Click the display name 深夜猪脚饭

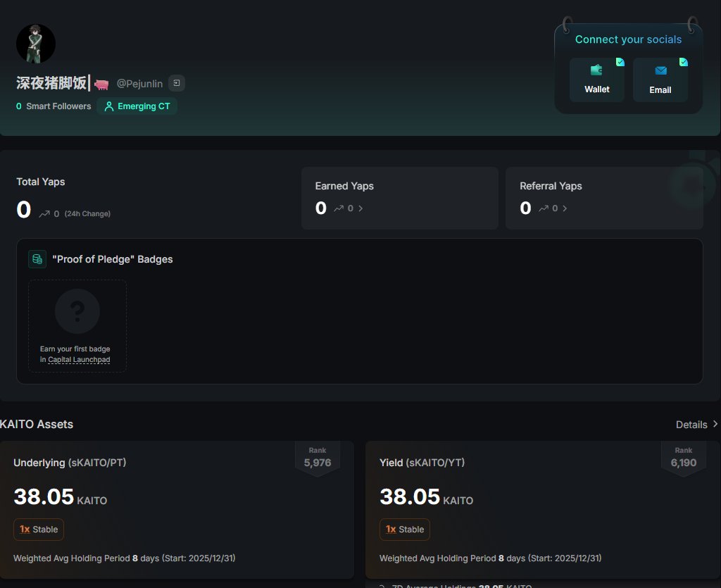(x=51, y=83)
